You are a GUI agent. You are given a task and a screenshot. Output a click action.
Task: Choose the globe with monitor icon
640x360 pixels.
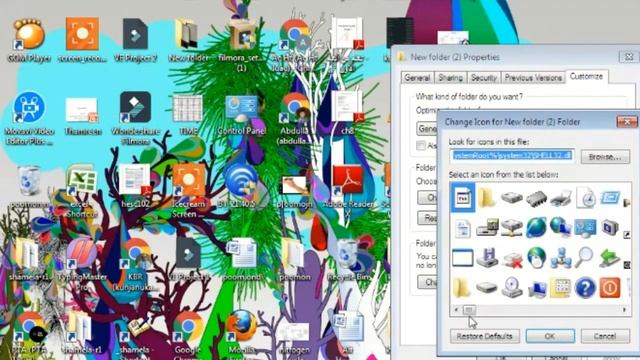tap(560, 227)
